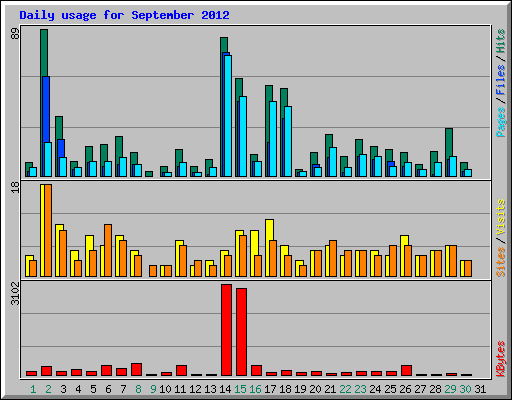Click the "KBytes" legend label
Viewport: 512px width, 400px height.
coord(501,359)
